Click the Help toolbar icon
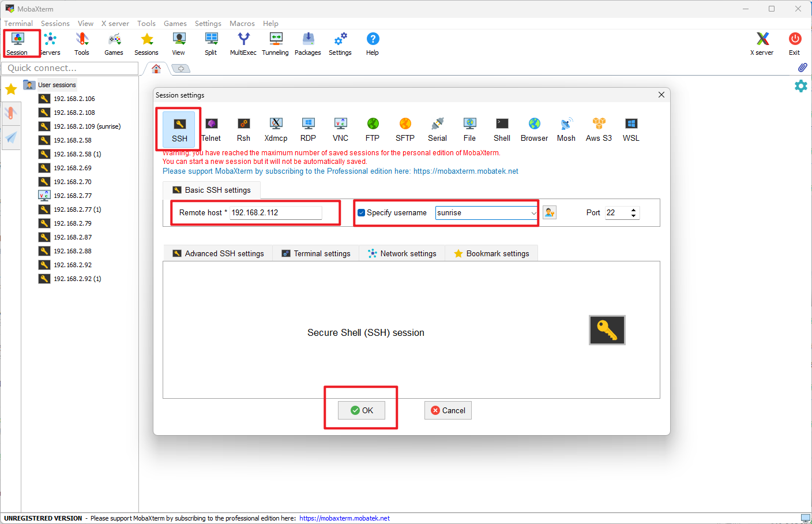The width and height of the screenshot is (812, 524). click(373, 44)
